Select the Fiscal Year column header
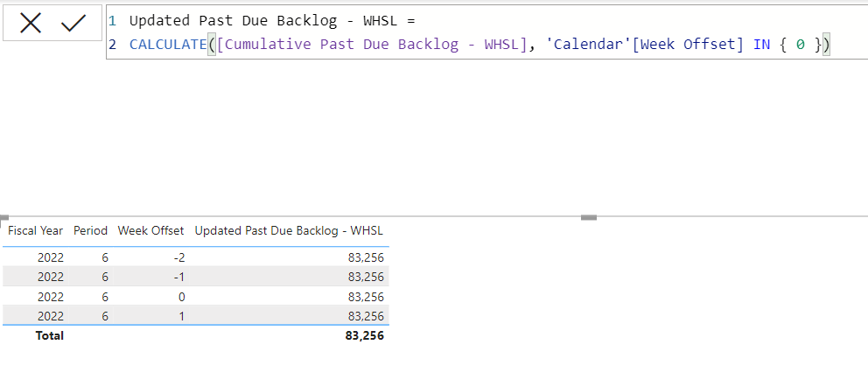The width and height of the screenshot is (868, 387). pos(35,231)
